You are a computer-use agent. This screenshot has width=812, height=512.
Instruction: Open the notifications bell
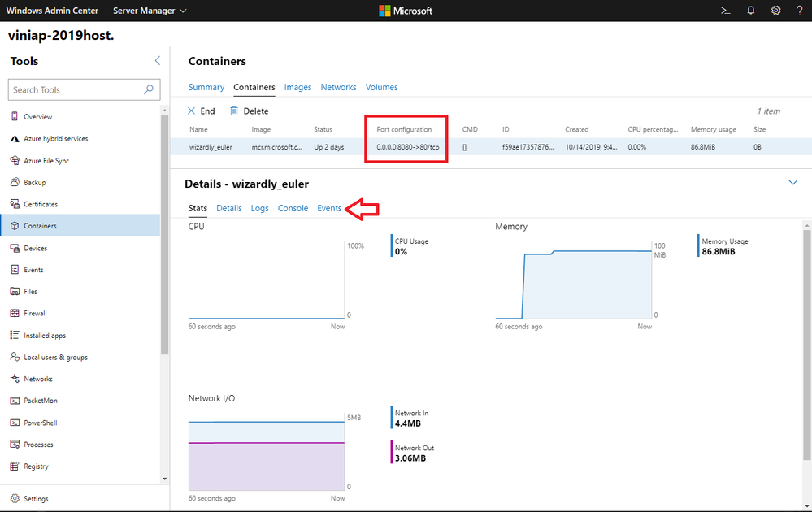(x=750, y=11)
